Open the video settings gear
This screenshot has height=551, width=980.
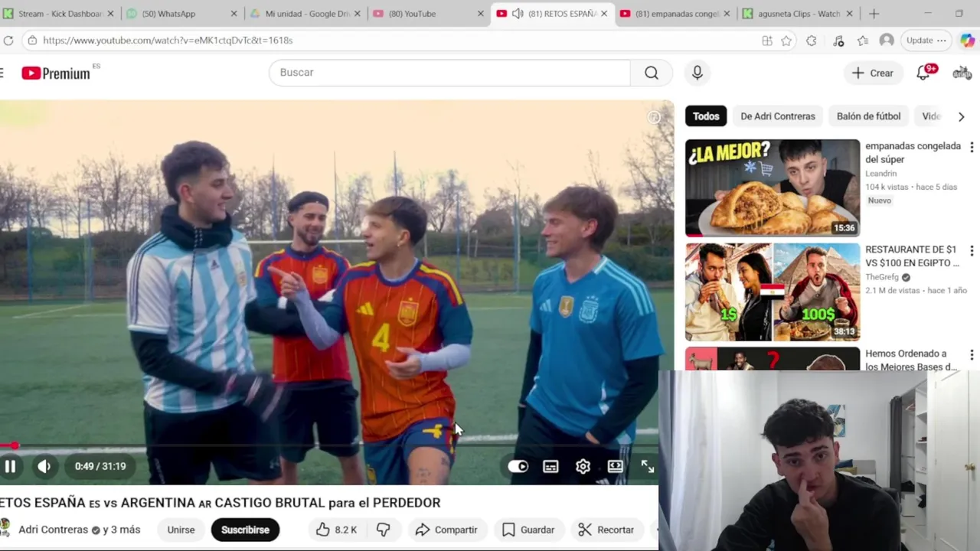(x=583, y=466)
